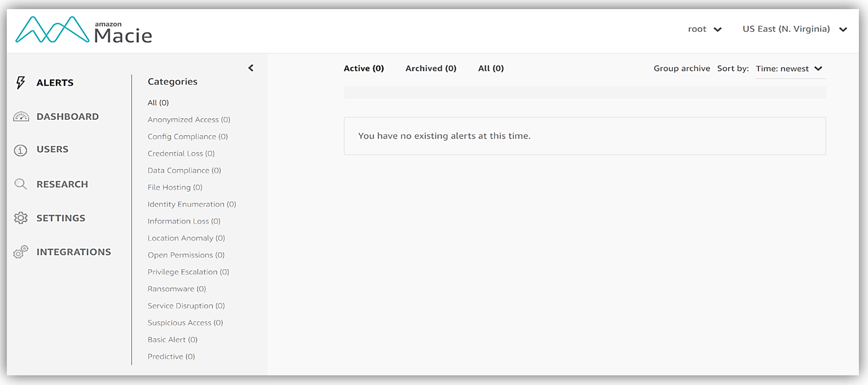Screen dimensions: 868x385
Task: Click the no existing alerts message box
Action: [584, 136]
